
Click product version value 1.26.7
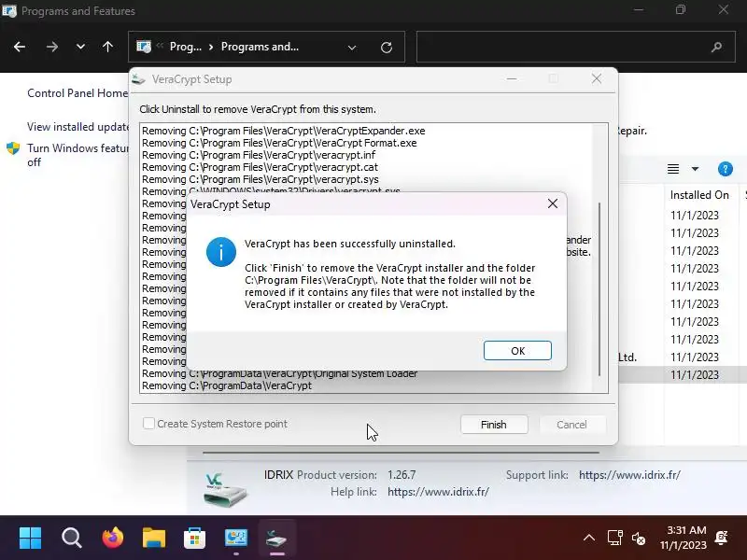(402, 475)
